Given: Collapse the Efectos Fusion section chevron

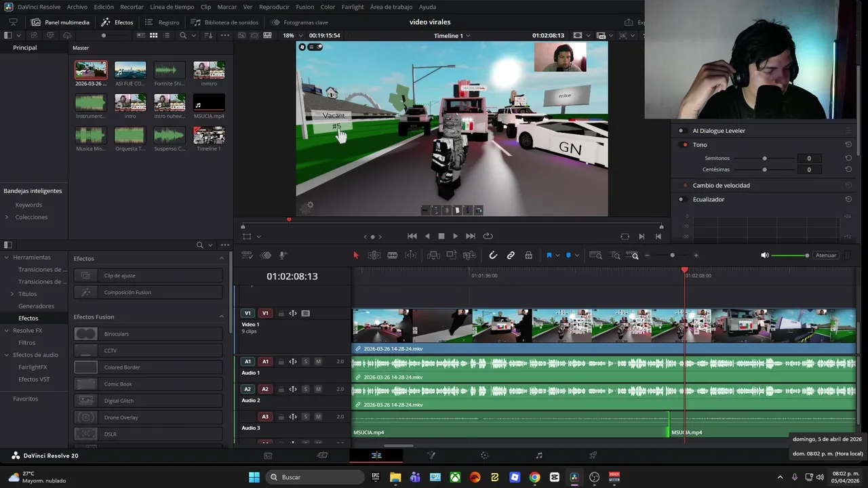Looking at the screenshot, I should point(221,317).
